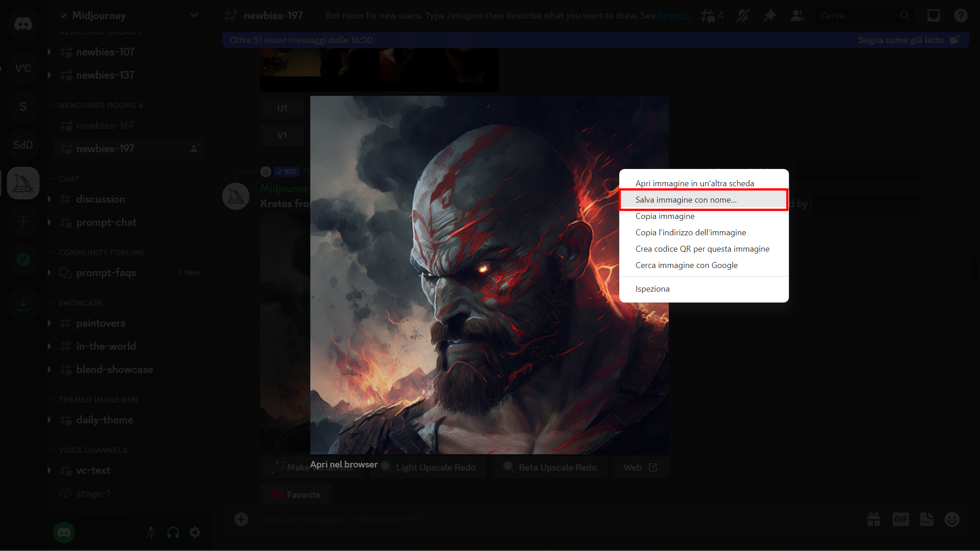
Task: Show the member list icon
Action: (797, 16)
